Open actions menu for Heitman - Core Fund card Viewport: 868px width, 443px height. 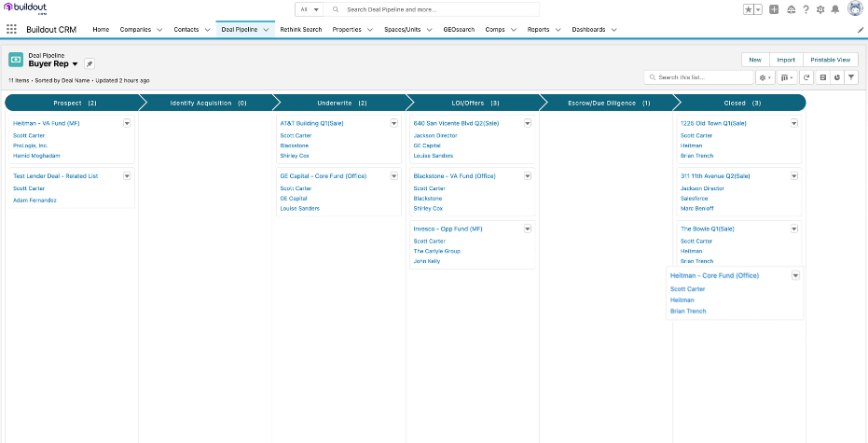795,275
